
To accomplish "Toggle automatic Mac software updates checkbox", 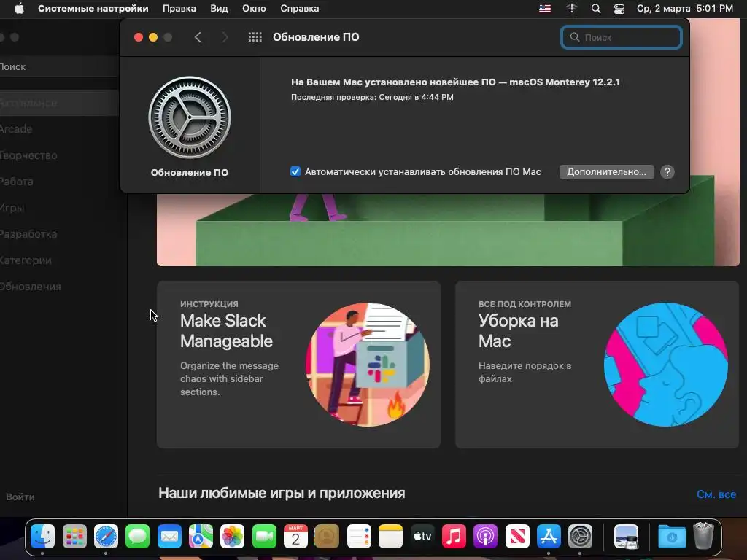I will (295, 171).
